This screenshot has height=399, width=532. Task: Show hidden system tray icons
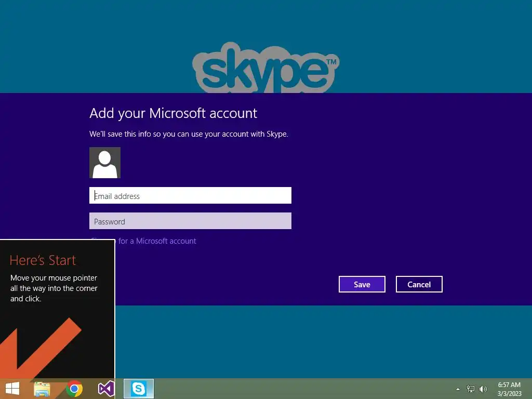tap(458, 389)
